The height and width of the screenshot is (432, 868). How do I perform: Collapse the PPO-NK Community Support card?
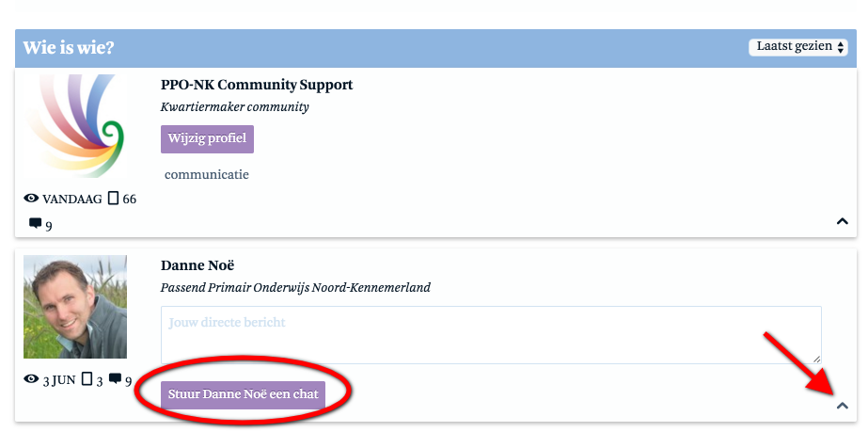tap(842, 221)
